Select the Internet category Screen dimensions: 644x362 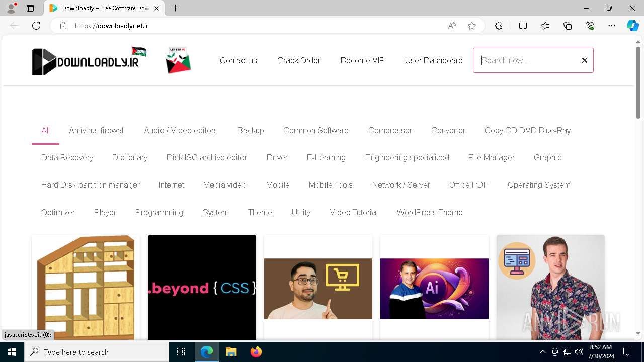(172, 185)
